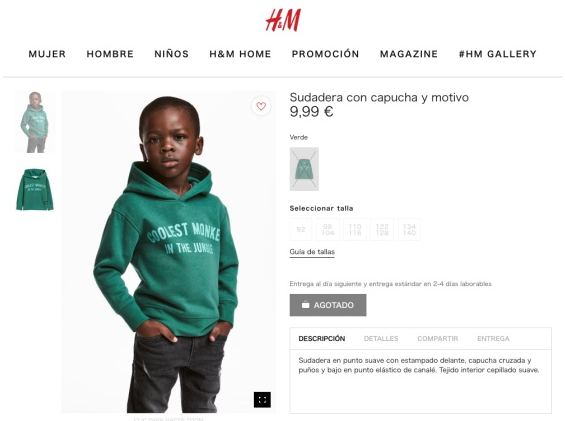This screenshot has width=565, height=421.
Task: Open fullscreen zoom icon on product image
Action: pos(262,399)
